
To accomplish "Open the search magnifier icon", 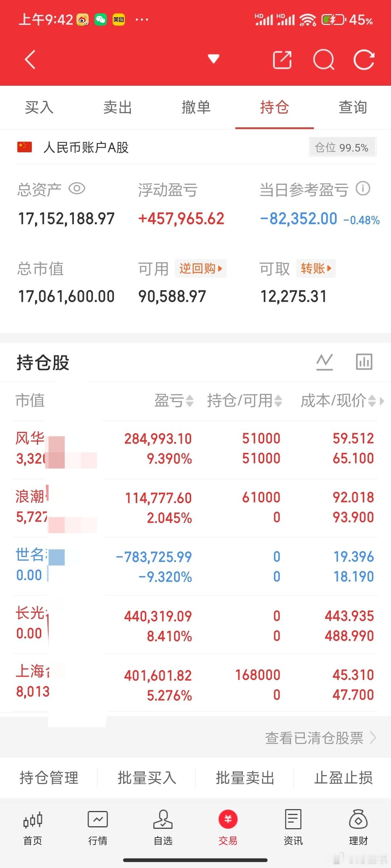I will pyautogui.click(x=323, y=60).
